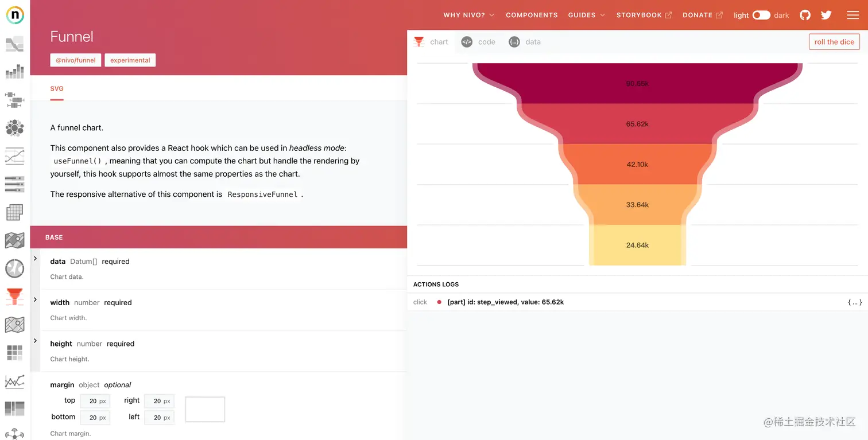Viewport: 868px width, 440px height.
Task: Click the margin top value field
Action: pyautogui.click(x=95, y=401)
